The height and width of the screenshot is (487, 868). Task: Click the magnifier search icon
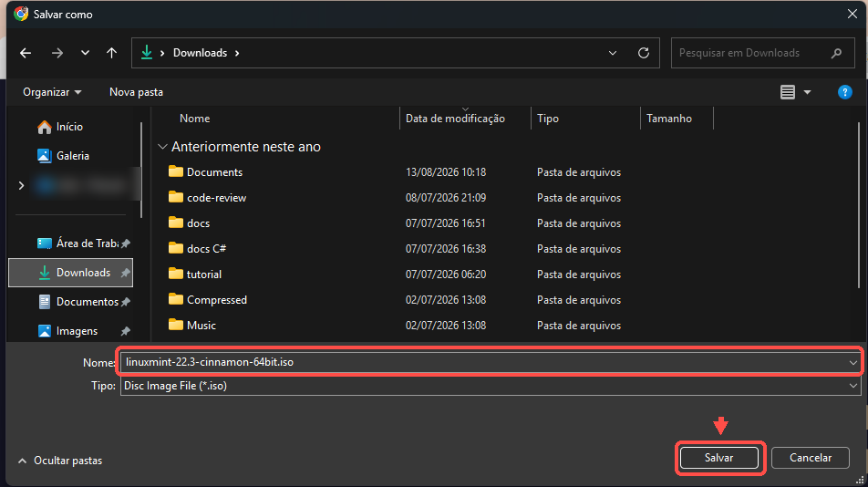coord(836,53)
